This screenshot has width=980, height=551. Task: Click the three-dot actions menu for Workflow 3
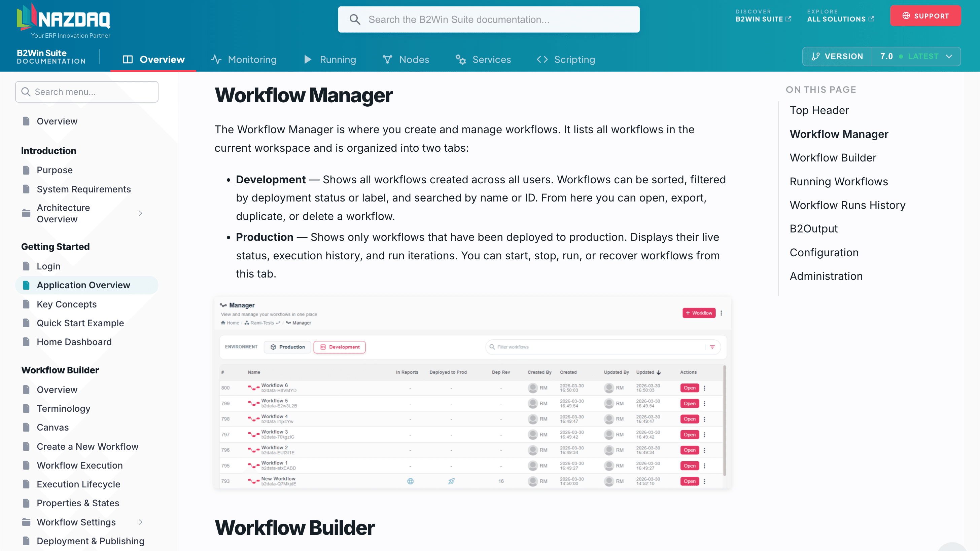coord(705,435)
